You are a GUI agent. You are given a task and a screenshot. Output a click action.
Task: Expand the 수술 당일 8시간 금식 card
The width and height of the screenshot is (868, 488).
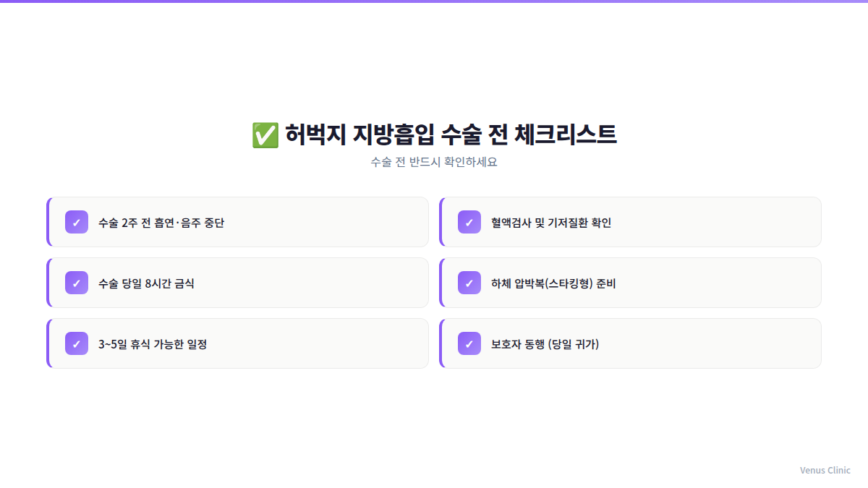(238, 283)
